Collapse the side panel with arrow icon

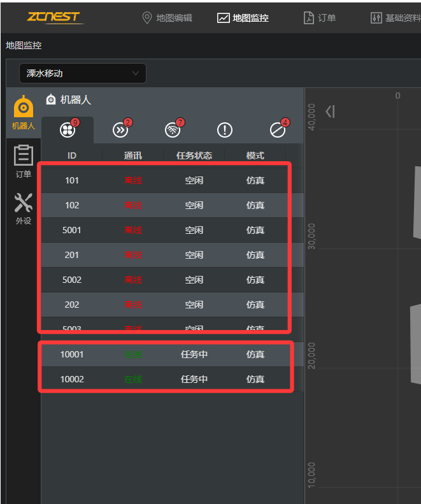(330, 112)
